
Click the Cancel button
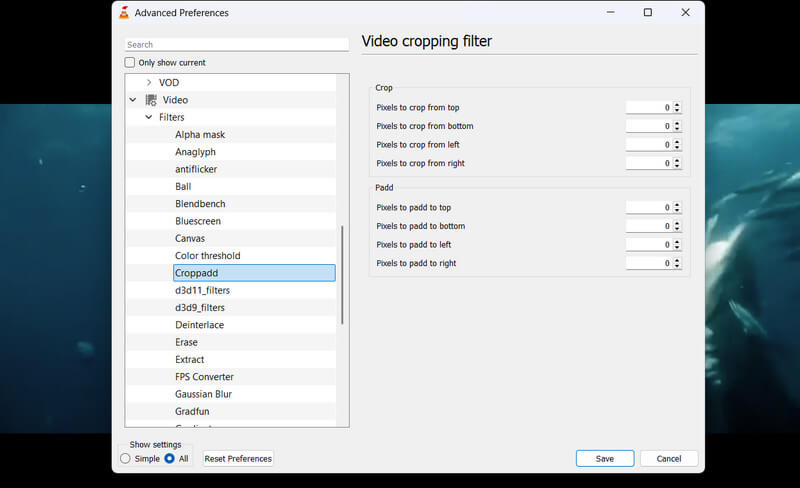pyautogui.click(x=668, y=458)
